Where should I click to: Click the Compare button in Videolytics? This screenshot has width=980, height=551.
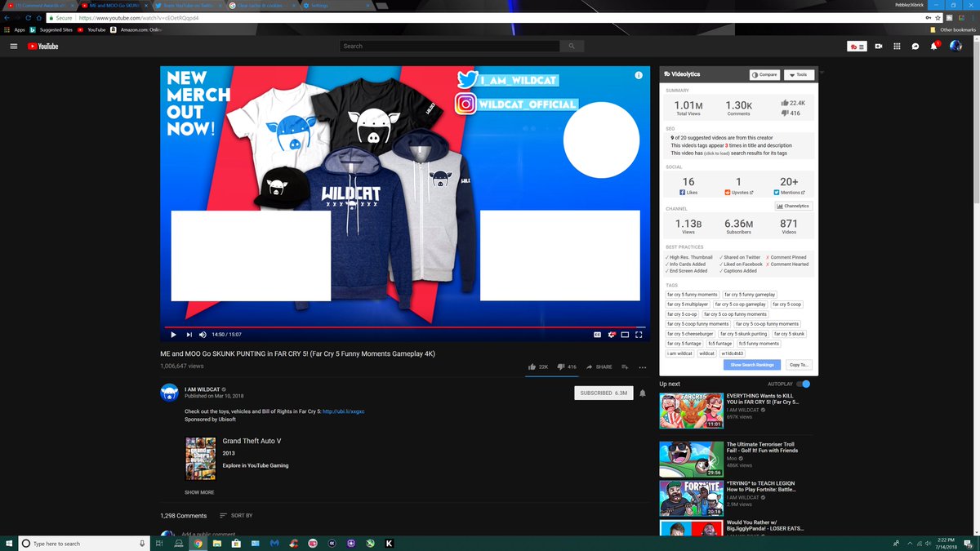click(x=764, y=74)
